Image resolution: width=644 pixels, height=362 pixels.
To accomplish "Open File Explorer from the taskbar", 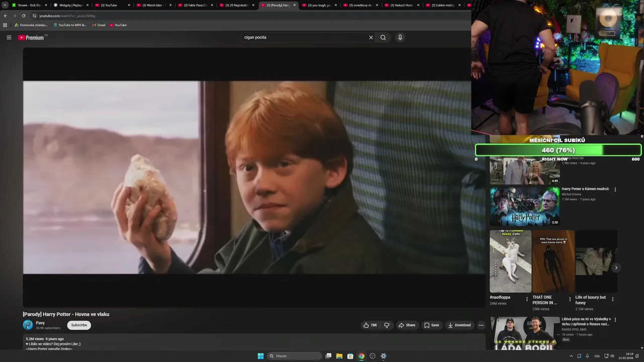I will coord(339,356).
